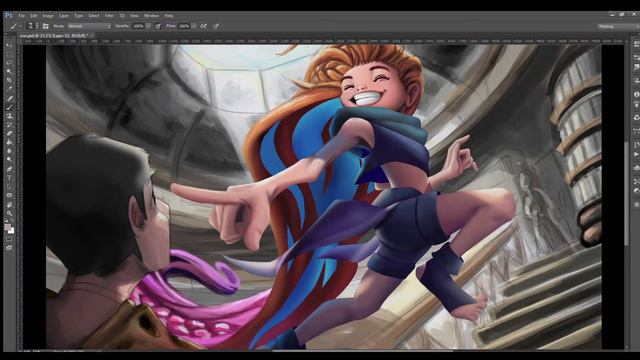
Task: Select the Hand tool
Action: 9,204
